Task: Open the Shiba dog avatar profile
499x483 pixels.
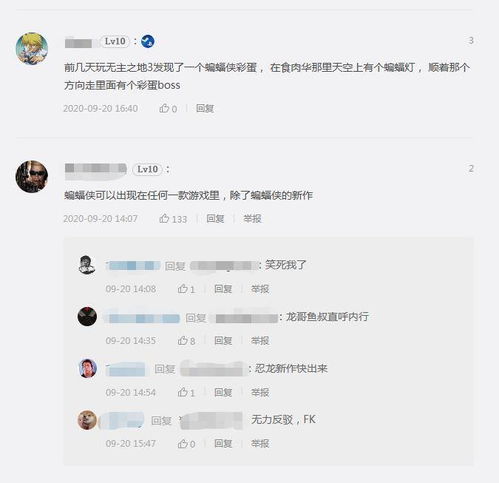Action: pos(87,420)
